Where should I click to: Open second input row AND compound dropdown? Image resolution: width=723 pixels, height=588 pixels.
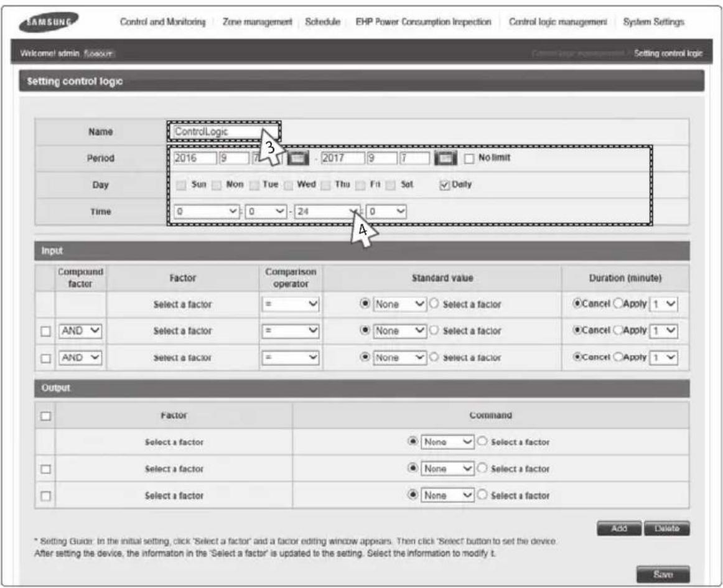click(80, 331)
